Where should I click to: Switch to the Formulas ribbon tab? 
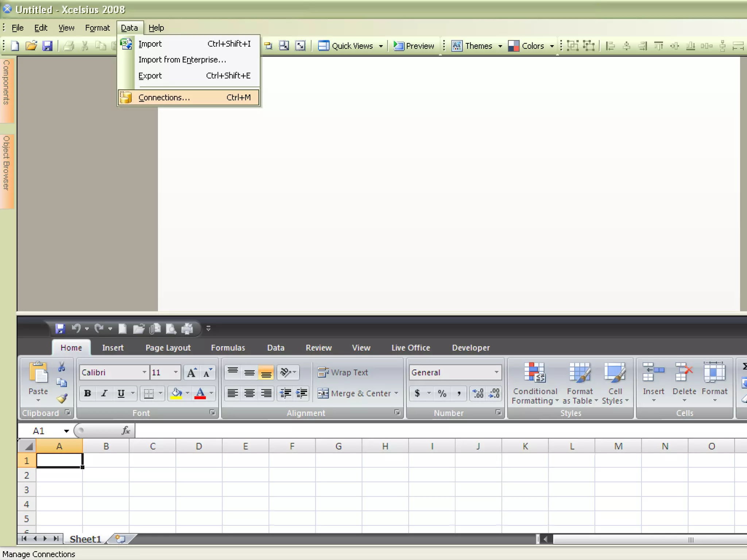228,348
